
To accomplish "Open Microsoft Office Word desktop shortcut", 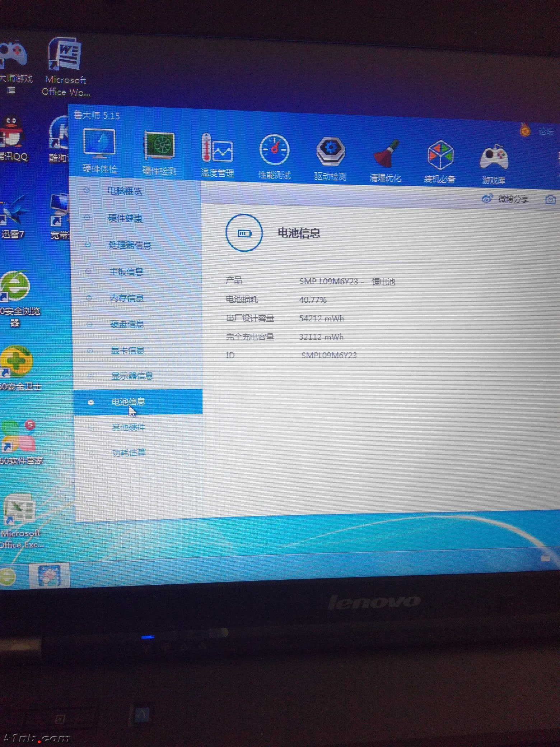I will point(65,66).
